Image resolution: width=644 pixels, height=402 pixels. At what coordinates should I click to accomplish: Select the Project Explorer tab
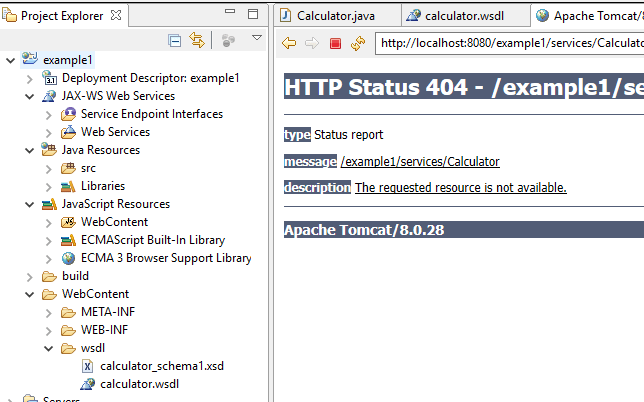[x=64, y=16]
